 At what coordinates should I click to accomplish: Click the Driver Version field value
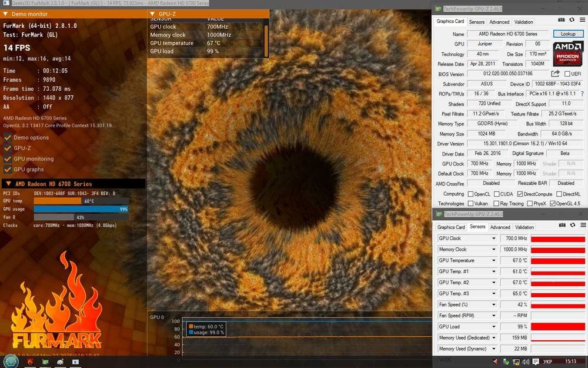[x=525, y=144]
